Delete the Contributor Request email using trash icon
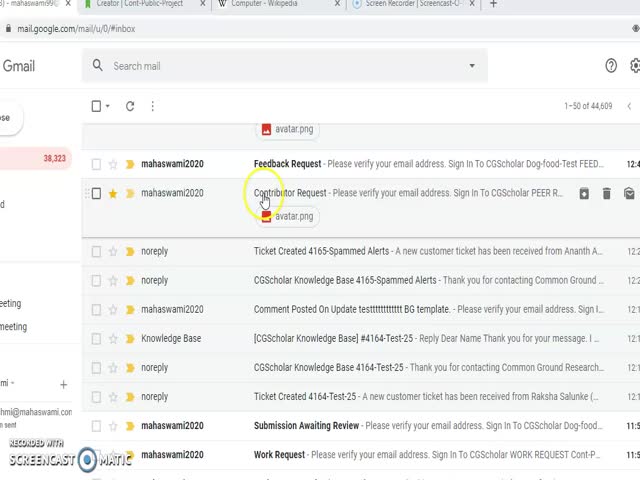This screenshot has height=480, width=640. [x=606, y=193]
